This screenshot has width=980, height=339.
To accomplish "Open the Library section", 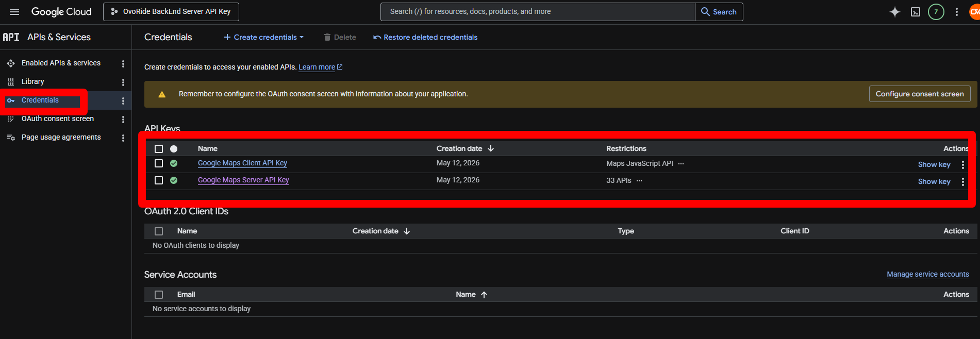I will click(32, 81).
